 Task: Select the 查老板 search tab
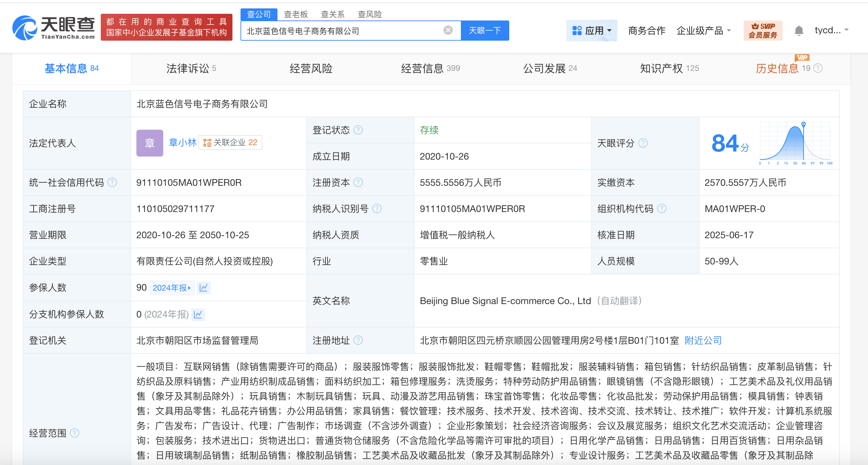pyautogui.click(x=296, y=14)
